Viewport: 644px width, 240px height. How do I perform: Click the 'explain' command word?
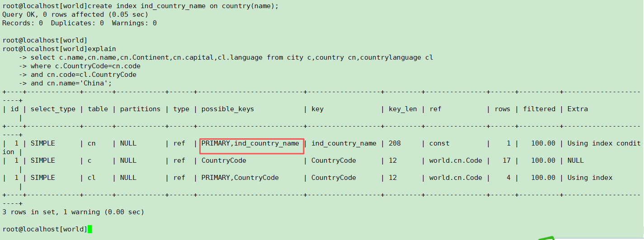[x=102, y=49]
